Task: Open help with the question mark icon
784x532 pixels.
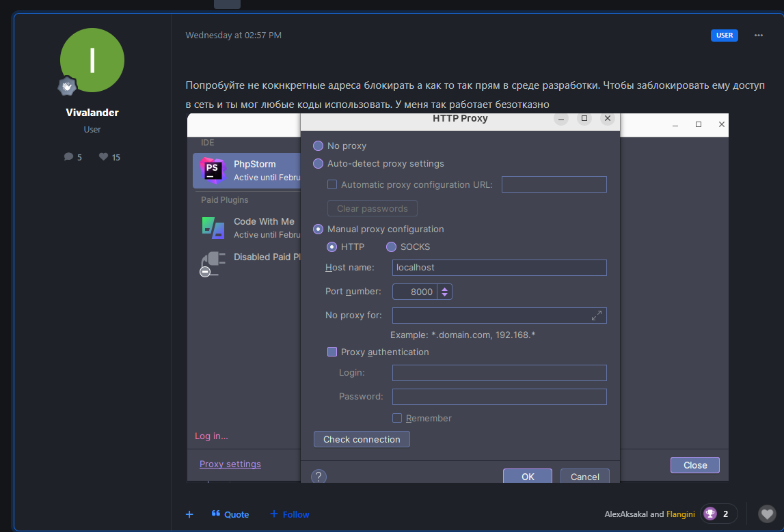Action: pyautogui.click(x=319, y=476)
